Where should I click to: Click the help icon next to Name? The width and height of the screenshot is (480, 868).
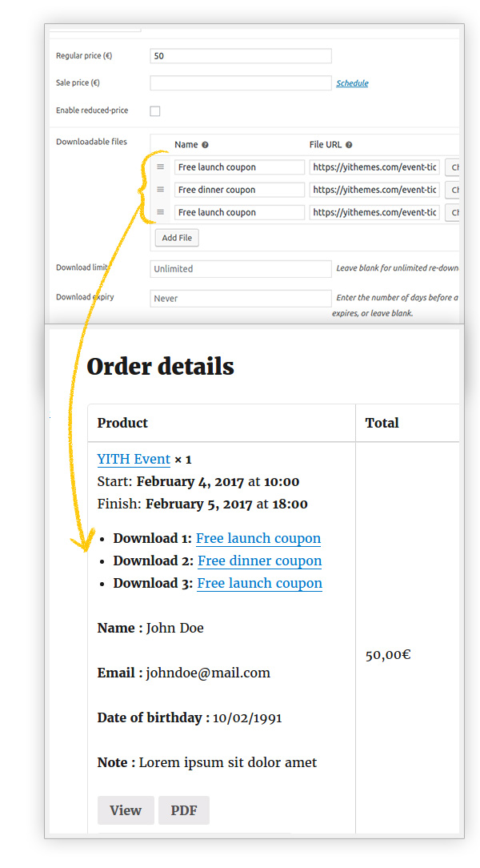205,145
